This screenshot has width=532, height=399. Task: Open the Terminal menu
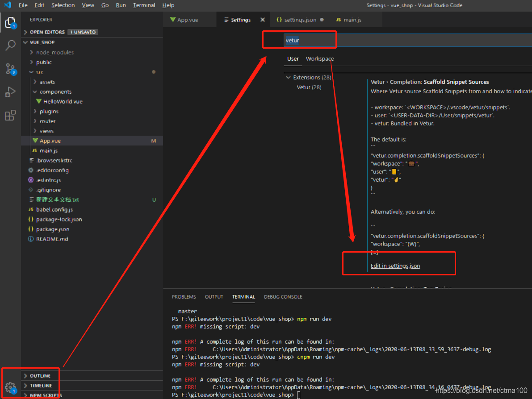tap(144, 5)
